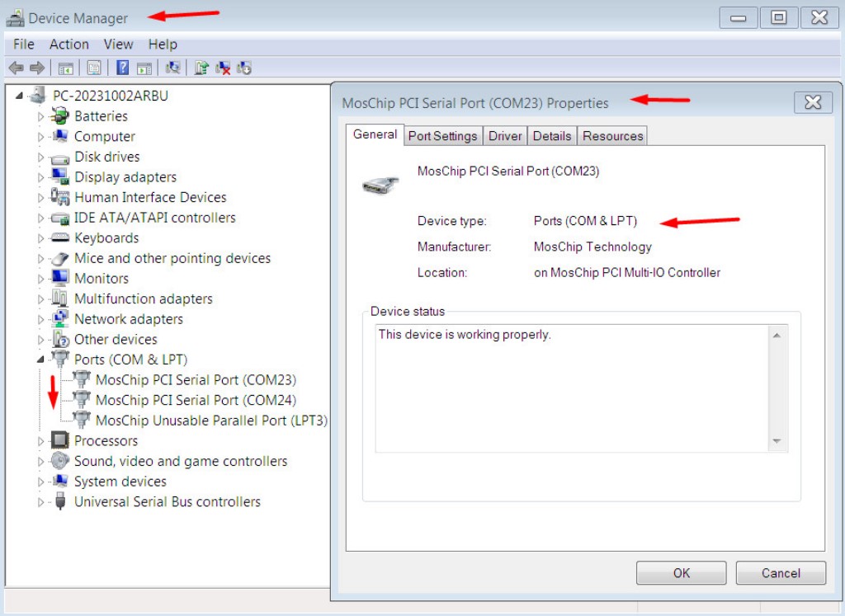The image size is (845, 616).
Task: Switch to the Details tab
Action: tap(552, 136)
